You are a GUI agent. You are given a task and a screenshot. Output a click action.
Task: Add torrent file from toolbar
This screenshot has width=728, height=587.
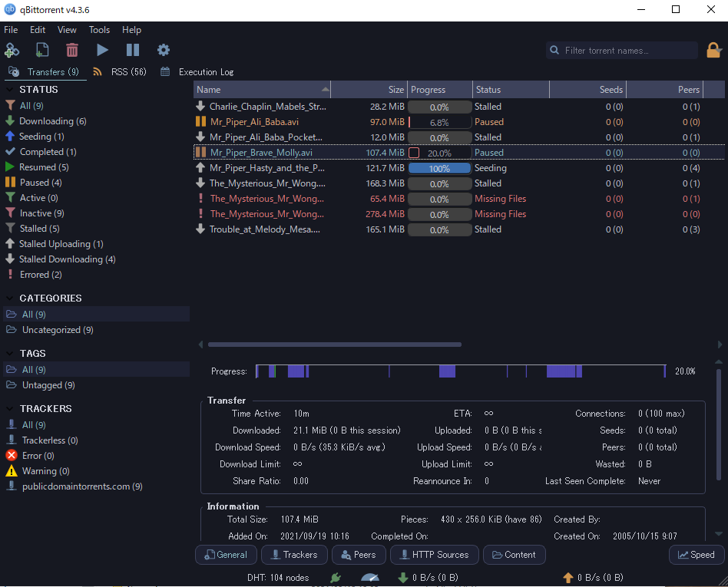[x=41, y=50]
